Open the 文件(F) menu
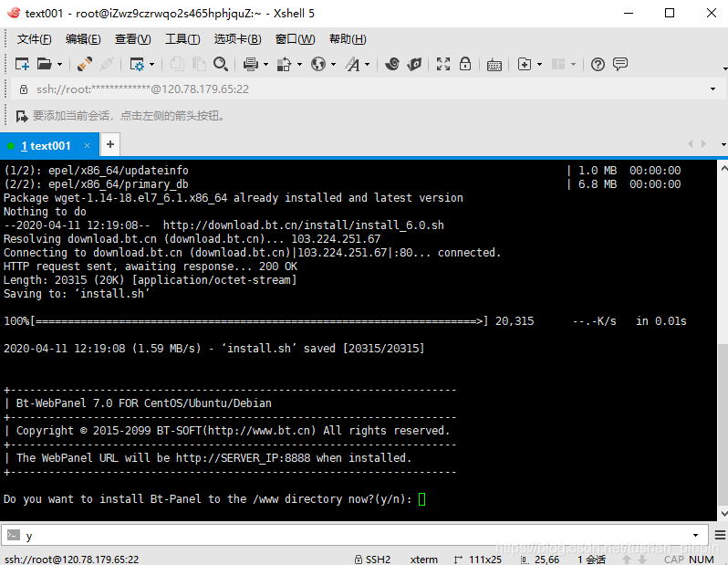Image resolution: width=728 pixels, height=565 pixels. click(34, 39)
